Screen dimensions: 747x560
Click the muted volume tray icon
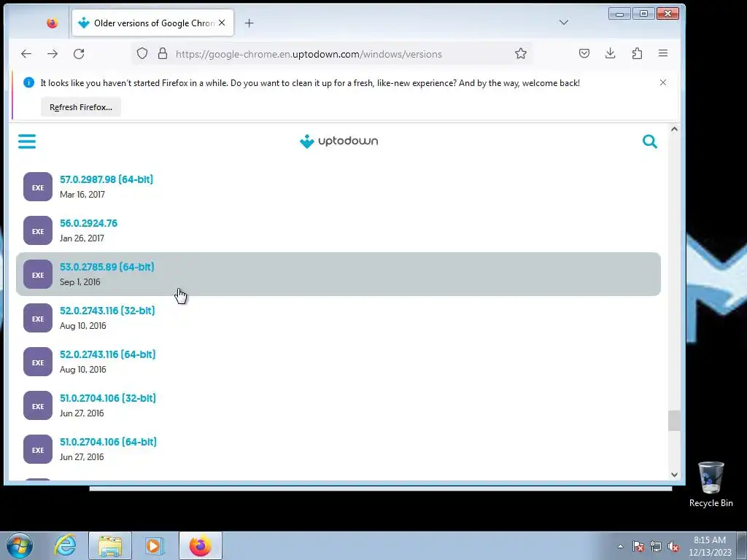pyautogui.click(x=673, y=546)
